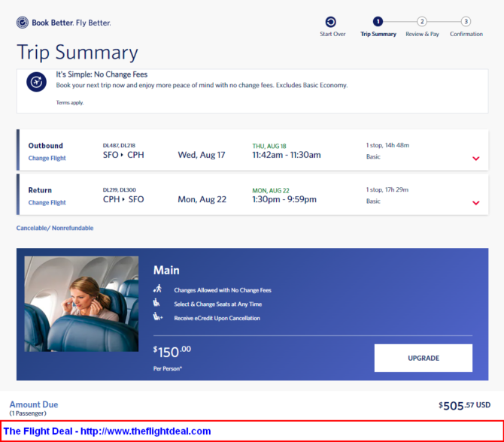This screenshot has height=442, width=504.
Task: Open the Review & Pay step label
Action: [422, 34]
